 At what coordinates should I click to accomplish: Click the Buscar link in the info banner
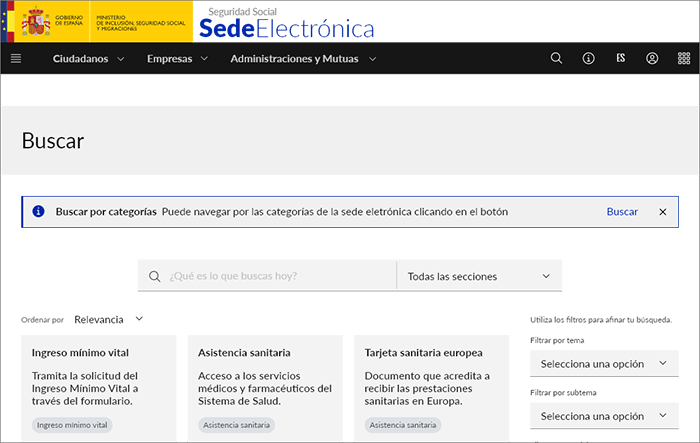point(622,212)
